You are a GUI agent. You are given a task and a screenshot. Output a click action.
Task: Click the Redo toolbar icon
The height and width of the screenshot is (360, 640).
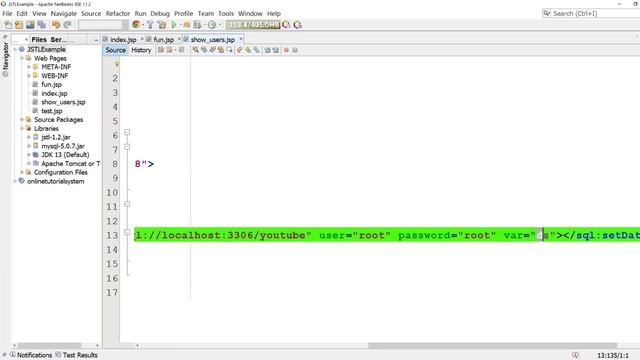pyautogui.click(x=67, y=25)
